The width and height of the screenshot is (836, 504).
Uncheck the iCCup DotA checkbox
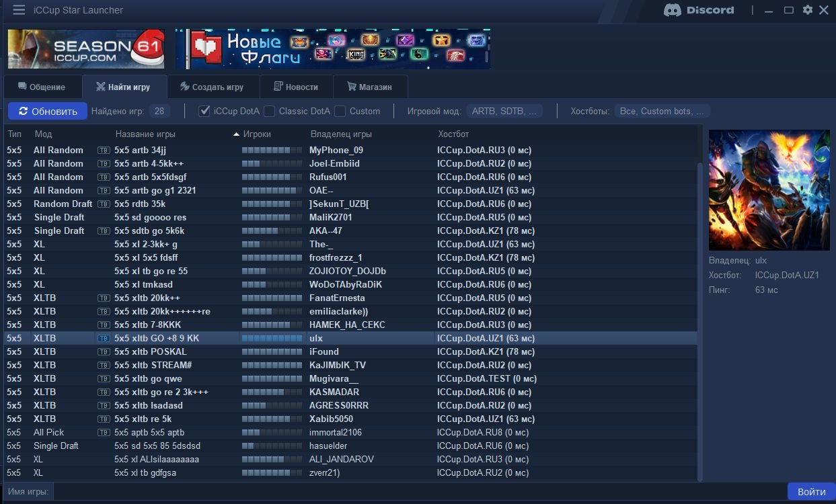[205, 111]
